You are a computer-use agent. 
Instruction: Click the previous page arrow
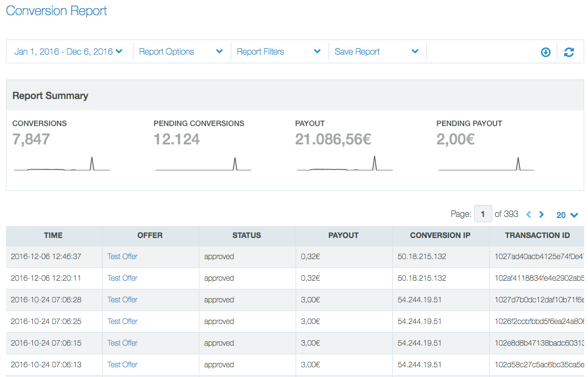click(528, 214)
